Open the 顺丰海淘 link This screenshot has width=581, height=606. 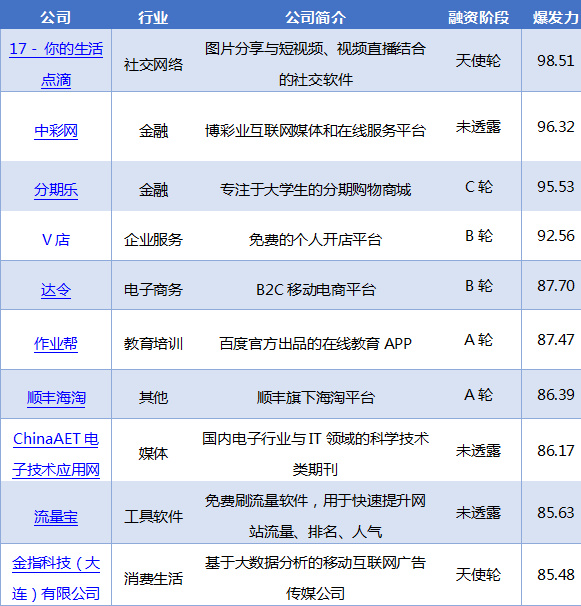pos(56,397)
